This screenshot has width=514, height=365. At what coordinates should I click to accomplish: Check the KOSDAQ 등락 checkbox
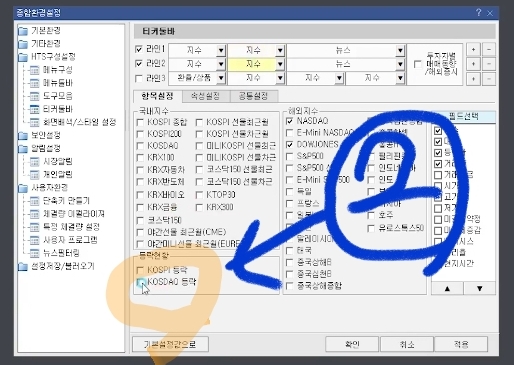point(141,282)
